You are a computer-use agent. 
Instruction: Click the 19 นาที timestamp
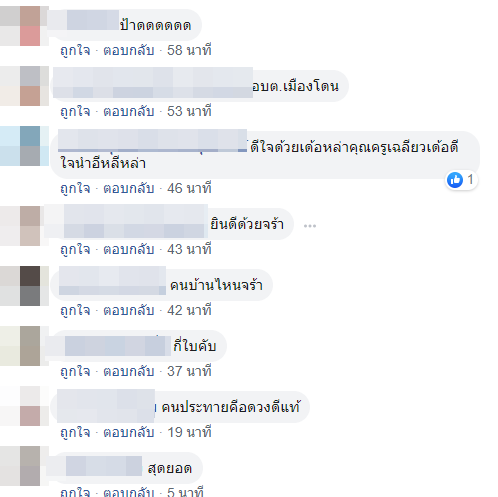point(189,432)
